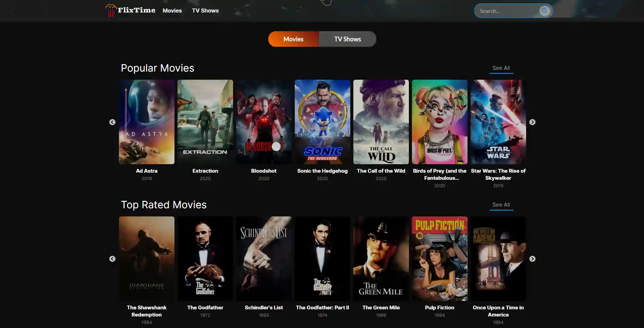This screenshot has height=328, width=644.
Task: Go to next Popular Movies slide
Action: (532, 122)
